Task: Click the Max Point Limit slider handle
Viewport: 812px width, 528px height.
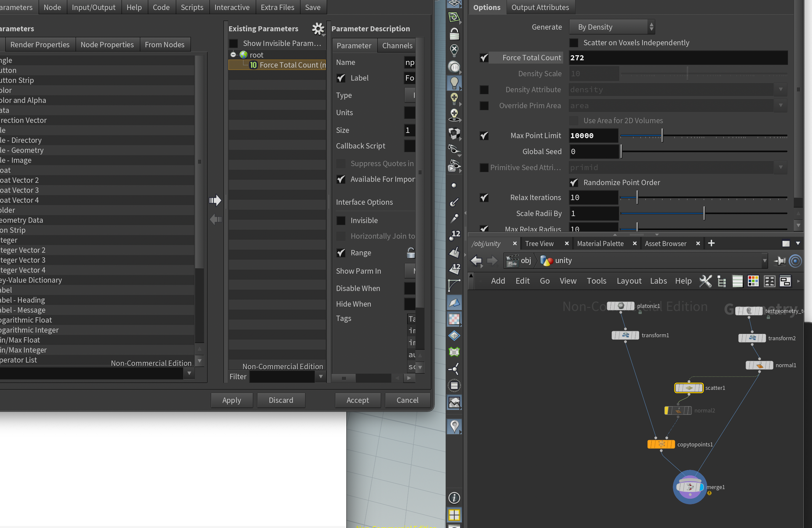Action: pos(662,135)
